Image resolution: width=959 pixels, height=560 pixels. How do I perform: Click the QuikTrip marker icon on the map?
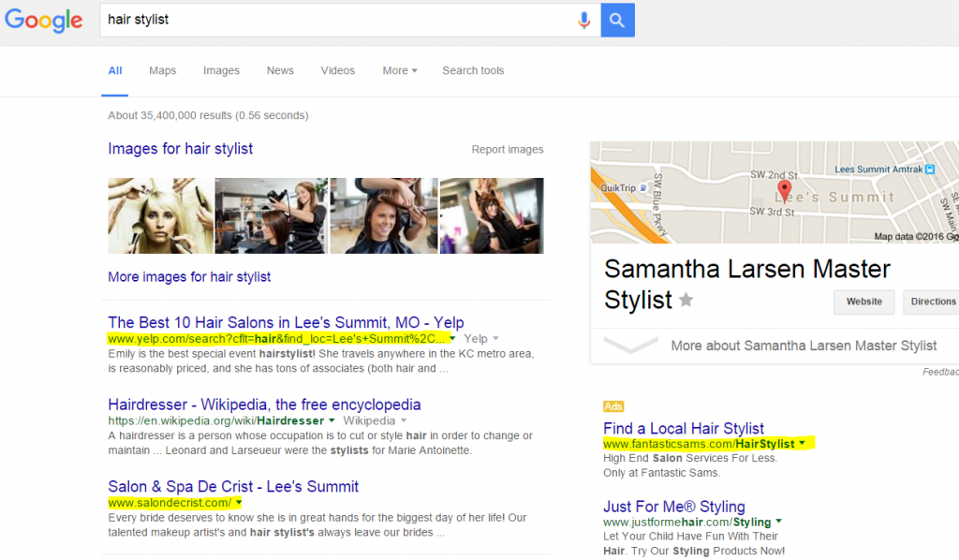[x=643, y=188]
